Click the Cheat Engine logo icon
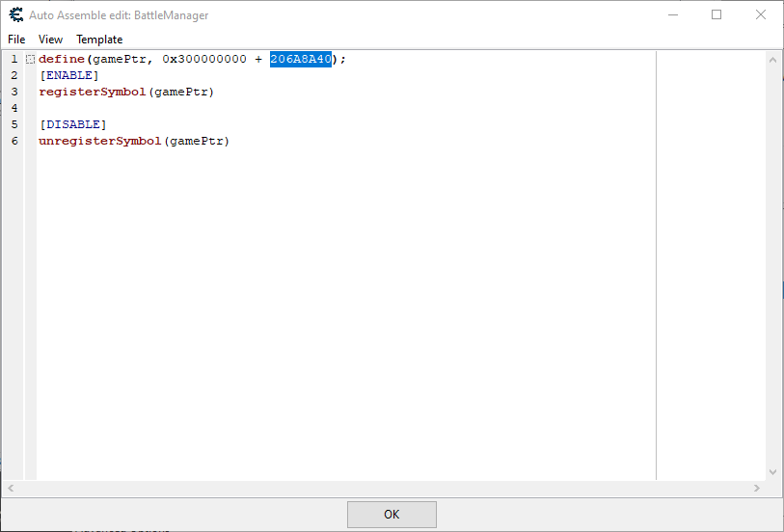 pyautogui.click(x=16, y=15)
